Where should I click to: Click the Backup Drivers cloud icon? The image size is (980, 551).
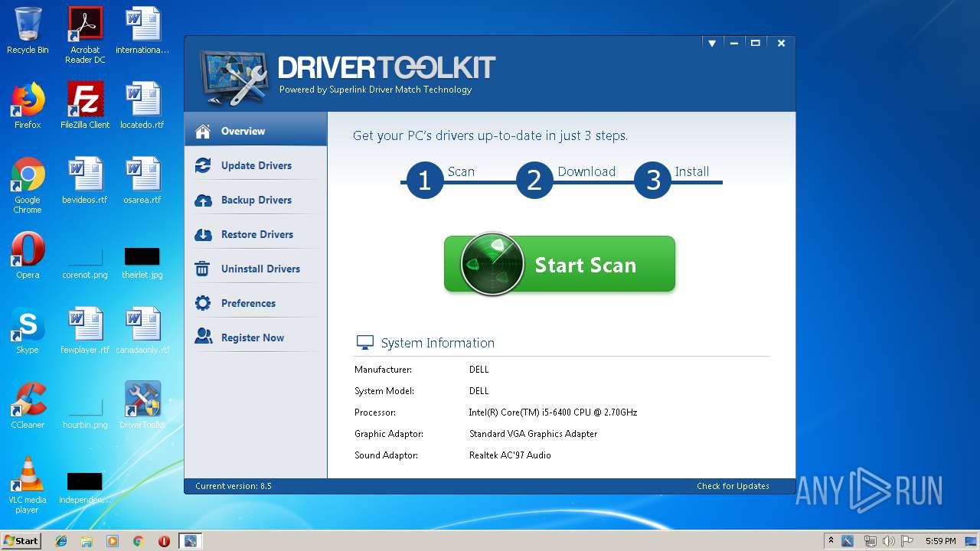pyautogui.click(x=203, y=200)
